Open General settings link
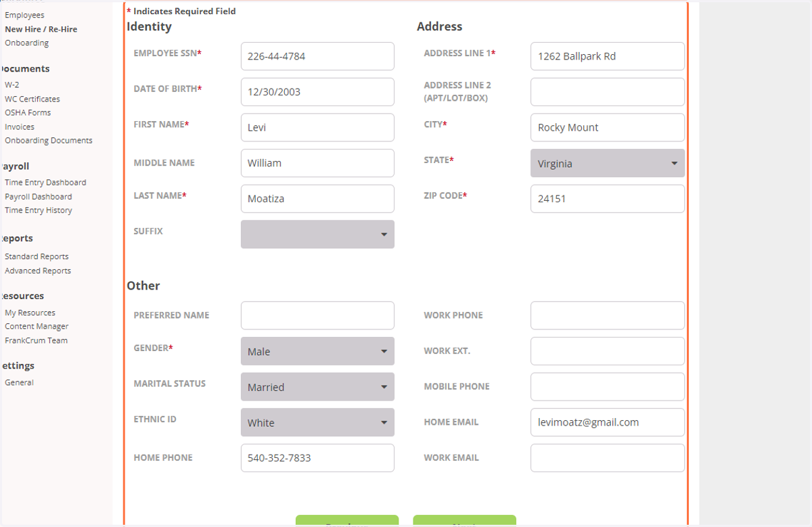 19,382
